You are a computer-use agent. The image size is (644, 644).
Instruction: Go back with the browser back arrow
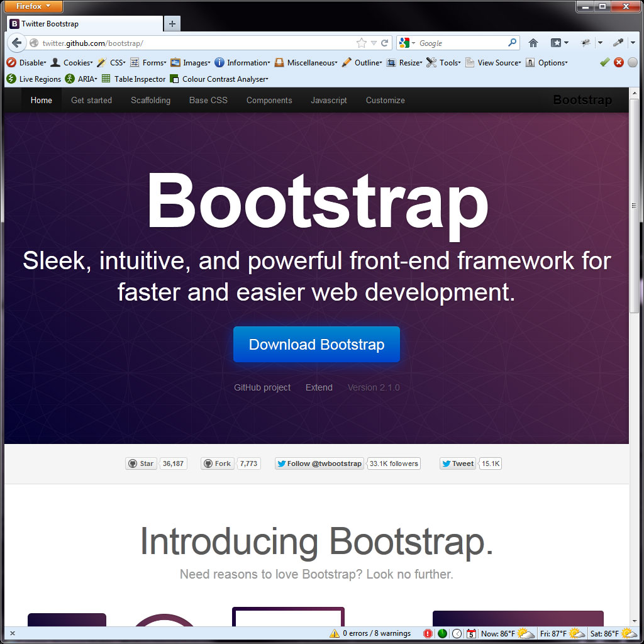(x=17, y=43)
